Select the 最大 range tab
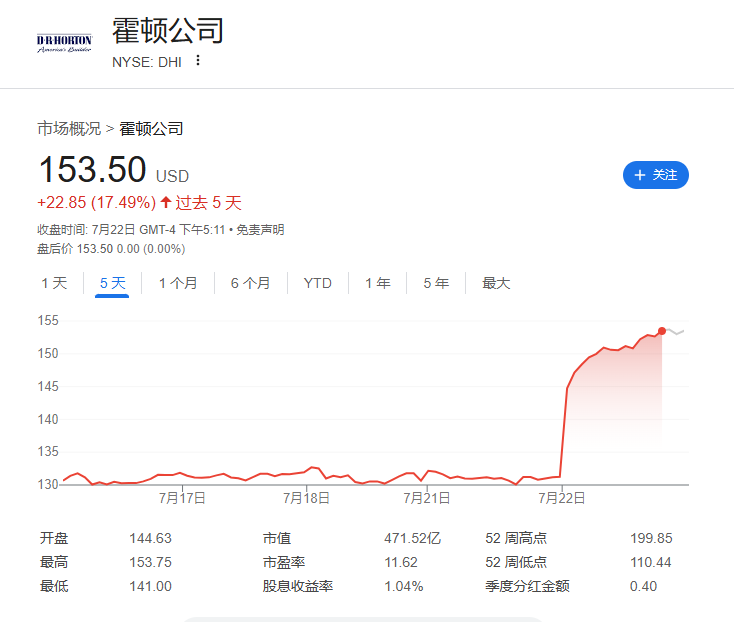Screen dimensions: 734x622 tap(496, 283)
